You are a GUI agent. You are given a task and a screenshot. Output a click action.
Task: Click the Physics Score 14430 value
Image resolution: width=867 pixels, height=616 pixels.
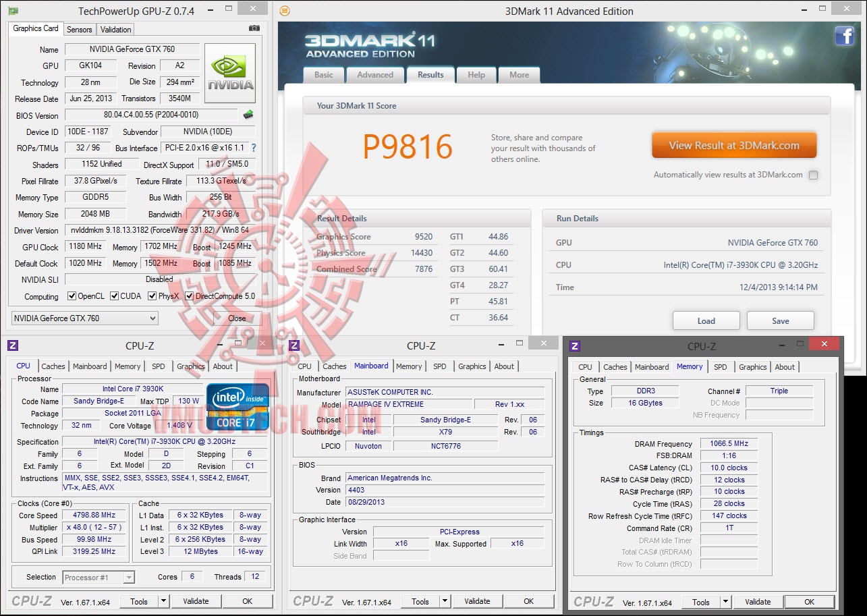coord(422,253)
